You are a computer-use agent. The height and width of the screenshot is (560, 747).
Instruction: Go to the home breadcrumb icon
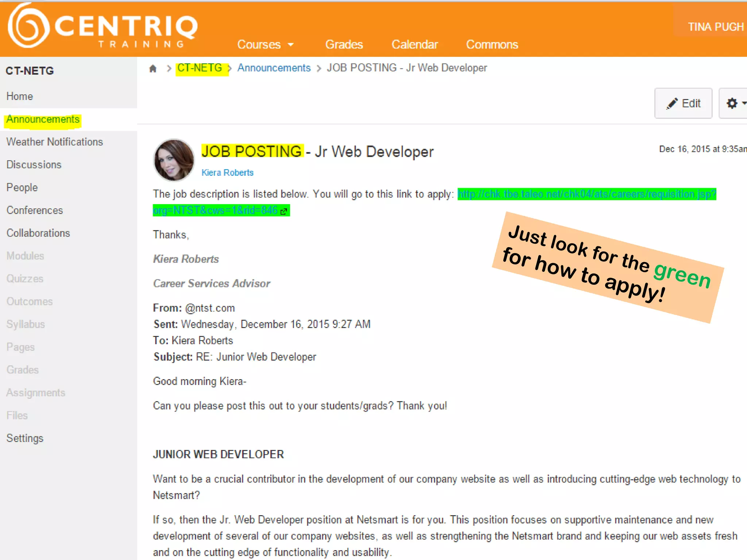point(153,68)
